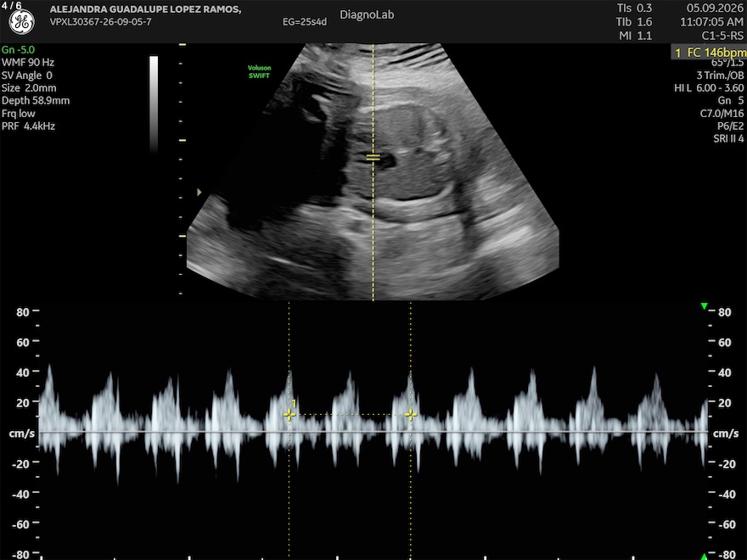Select the right heart-rate caliper cross

pos(411,415)
